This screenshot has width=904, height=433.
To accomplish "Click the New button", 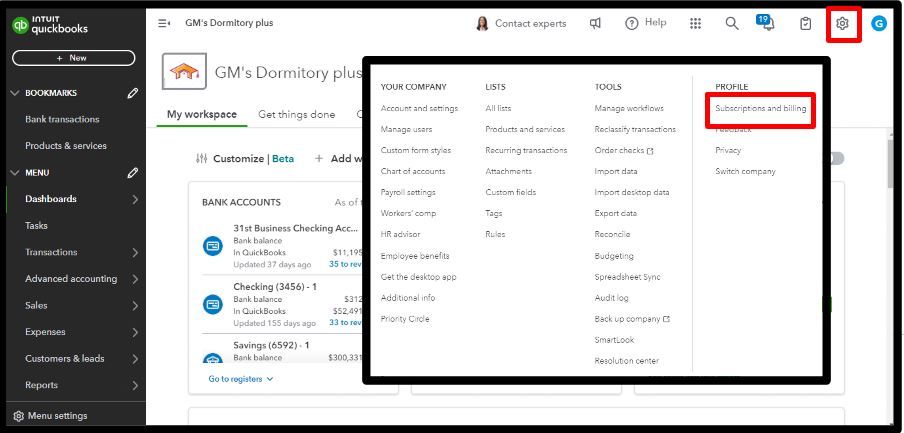I will (74, 58).
